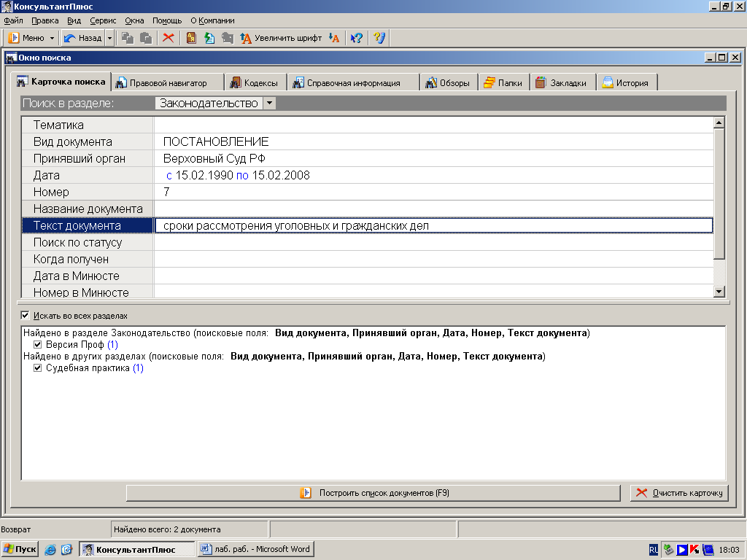Click the Текст документа text field
This screenshot has height=560, width=747.
(x=433, y=226)
